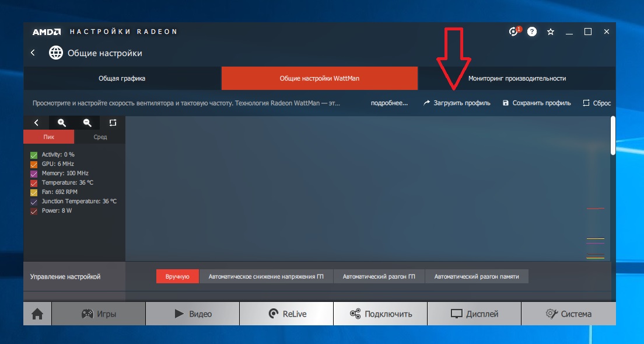This screenshot has width=644, height=344.
Task: Click the Сброс button
Action: [597, 103]
